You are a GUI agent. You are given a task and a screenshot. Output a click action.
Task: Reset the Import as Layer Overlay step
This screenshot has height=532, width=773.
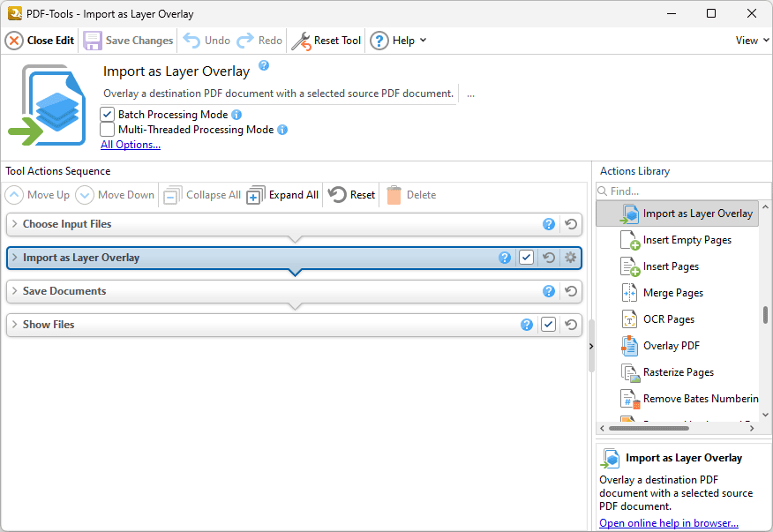tap(549, 258)
